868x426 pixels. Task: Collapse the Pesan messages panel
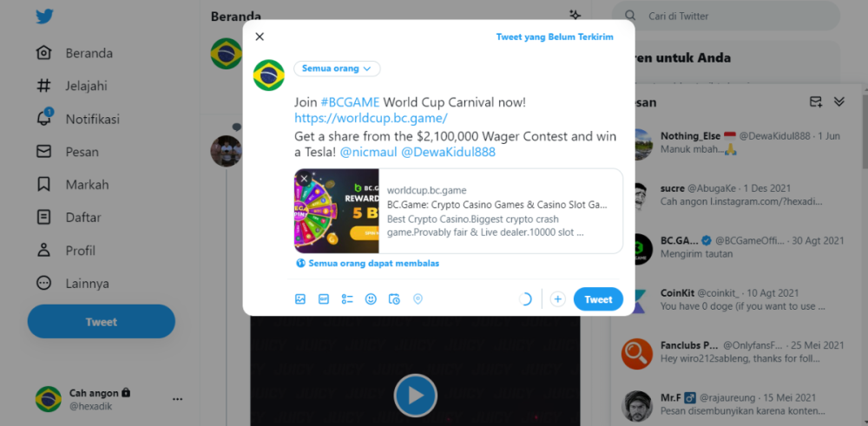839,102
